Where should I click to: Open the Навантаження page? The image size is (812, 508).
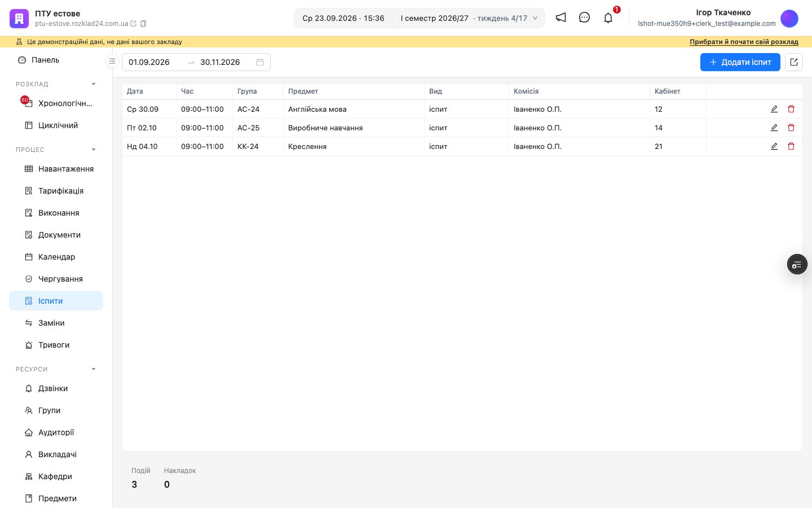point(56,169)
